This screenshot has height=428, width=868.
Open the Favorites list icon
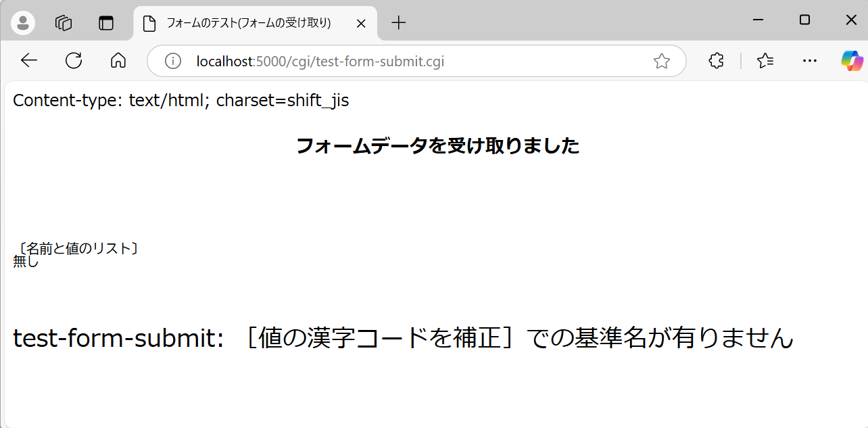(765, 61)
